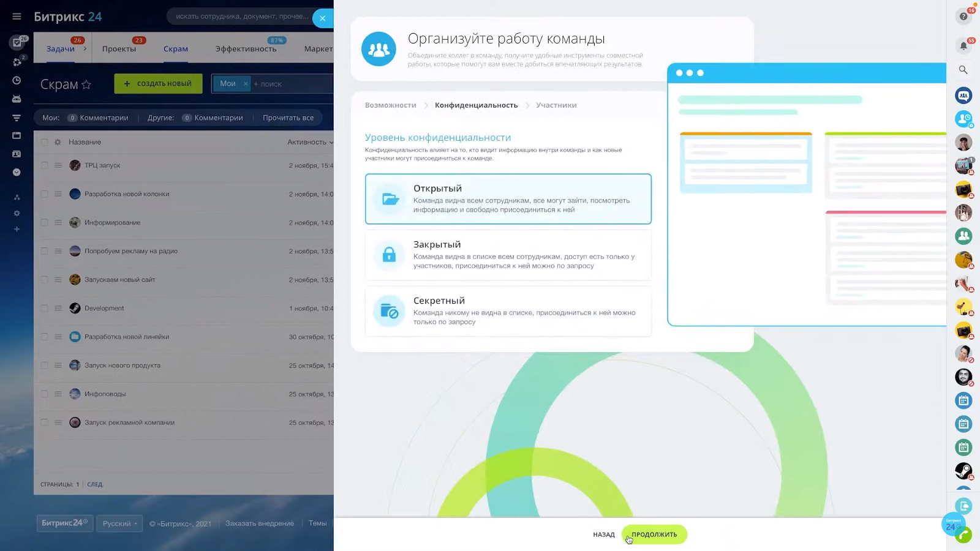Screen dimensions: 980x551
Task: Check the box for Development row
Action: tap(44, 309)
